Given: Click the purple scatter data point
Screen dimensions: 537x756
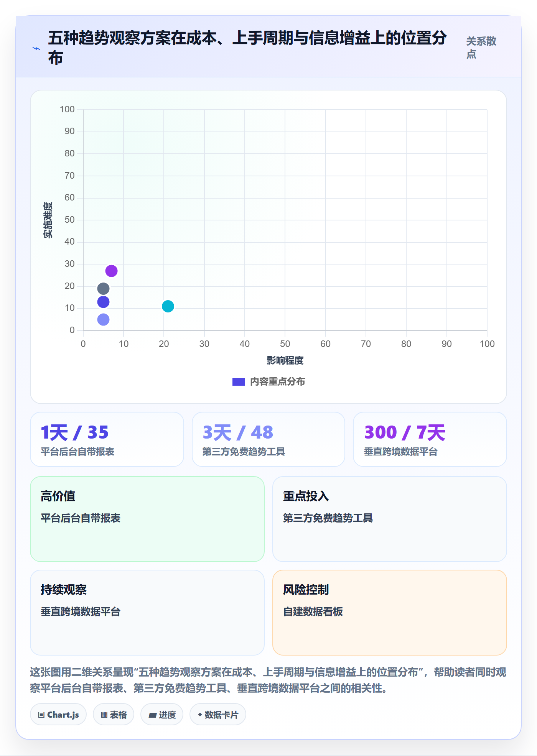Looking at the screenshot, I should tap(111, 271).
